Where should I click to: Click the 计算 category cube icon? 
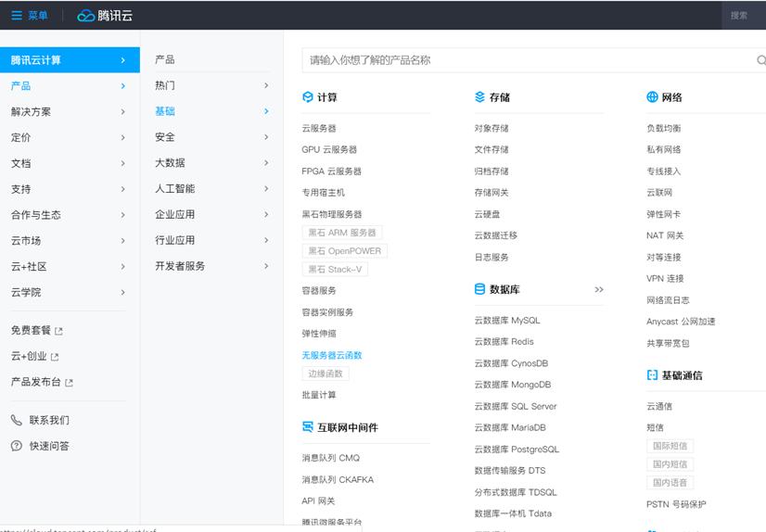pyautogui.click(x=308, y=97)
